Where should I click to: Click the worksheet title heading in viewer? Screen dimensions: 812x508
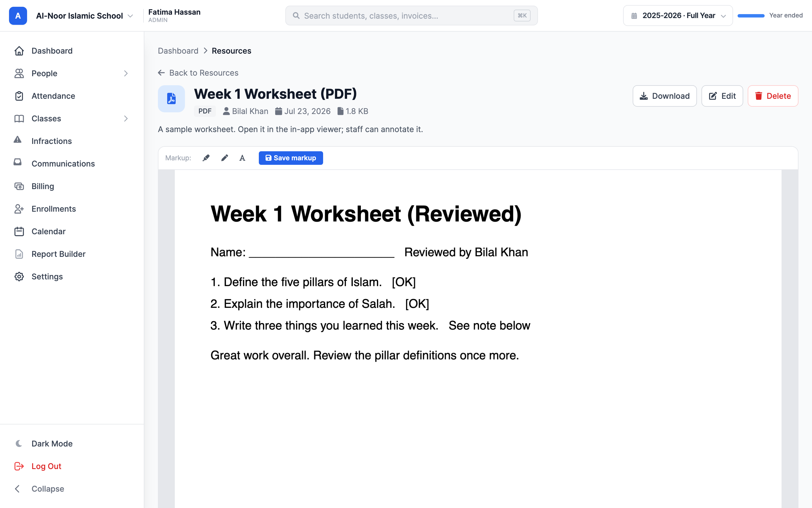pyautogui.click(x=366, y=214)
